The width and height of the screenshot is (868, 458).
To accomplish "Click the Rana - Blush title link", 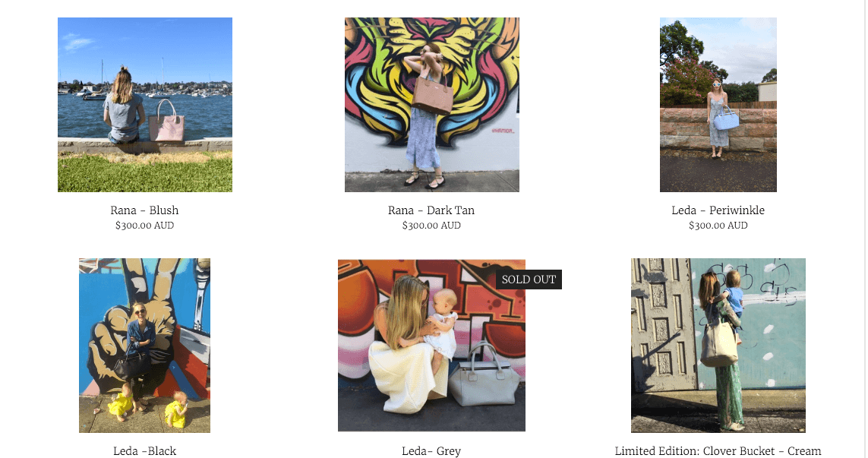I will point(144,210).
